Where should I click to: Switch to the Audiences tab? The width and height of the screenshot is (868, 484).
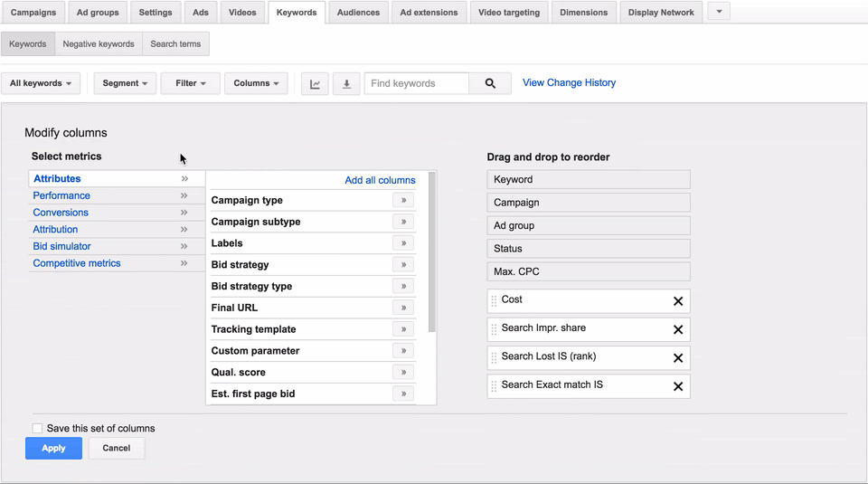358,12
